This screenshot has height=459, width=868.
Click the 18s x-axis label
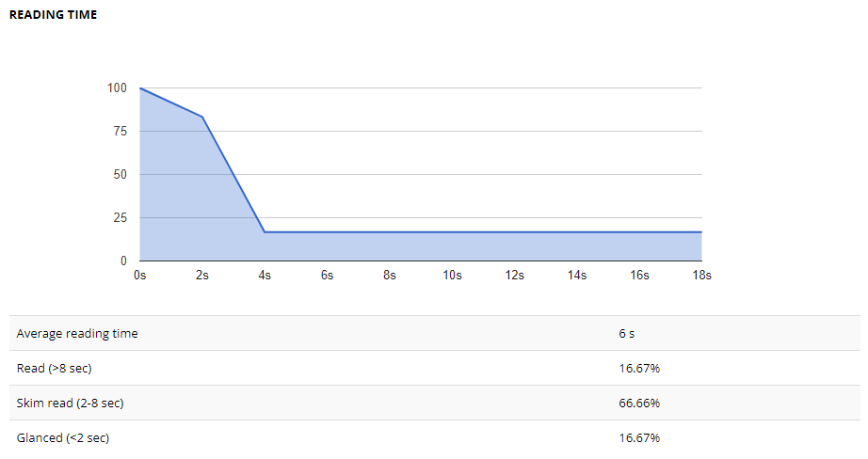point(701,276)
